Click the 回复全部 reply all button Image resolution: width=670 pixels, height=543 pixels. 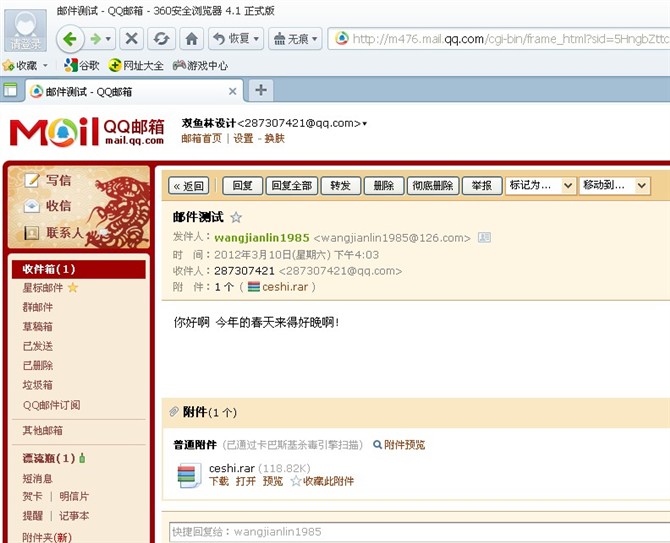pyautogui.click(x=292, y=186)
